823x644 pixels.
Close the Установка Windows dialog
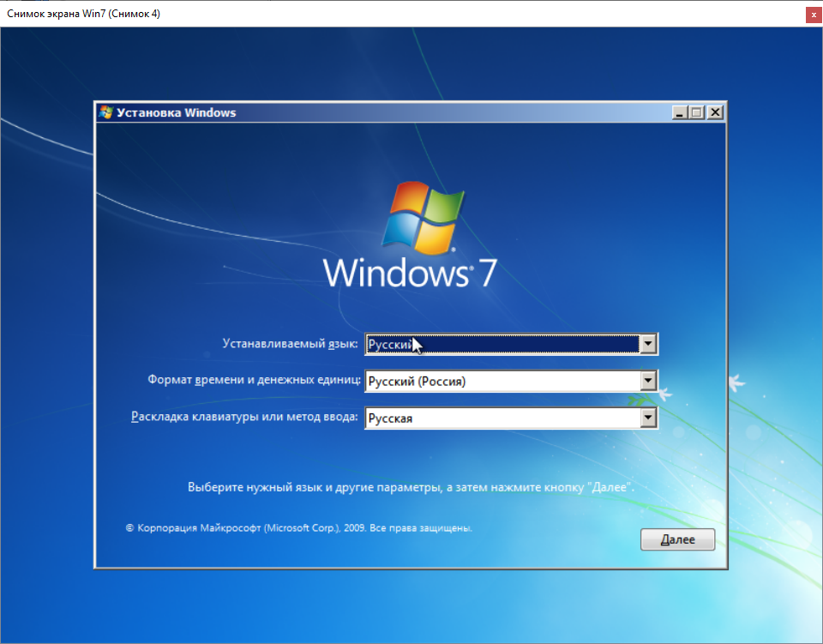(x=715, y=112)
